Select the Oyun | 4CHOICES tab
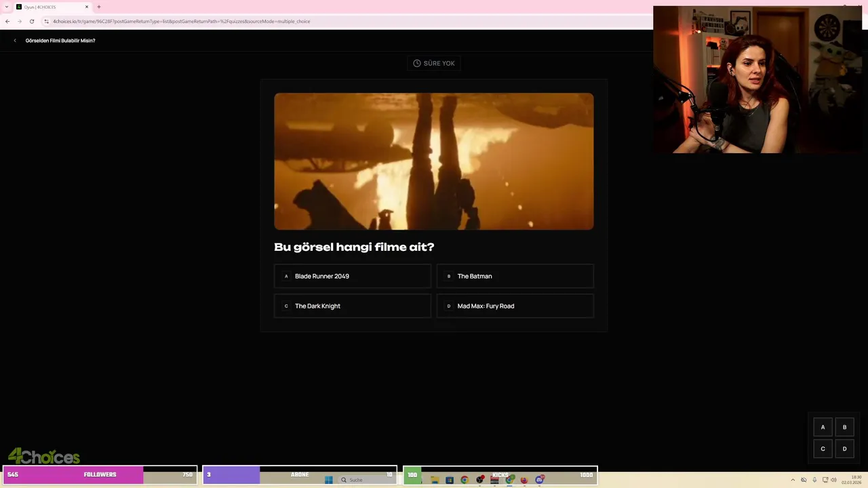Viewport: 868px width, 488px height. (x=53, y=7)
